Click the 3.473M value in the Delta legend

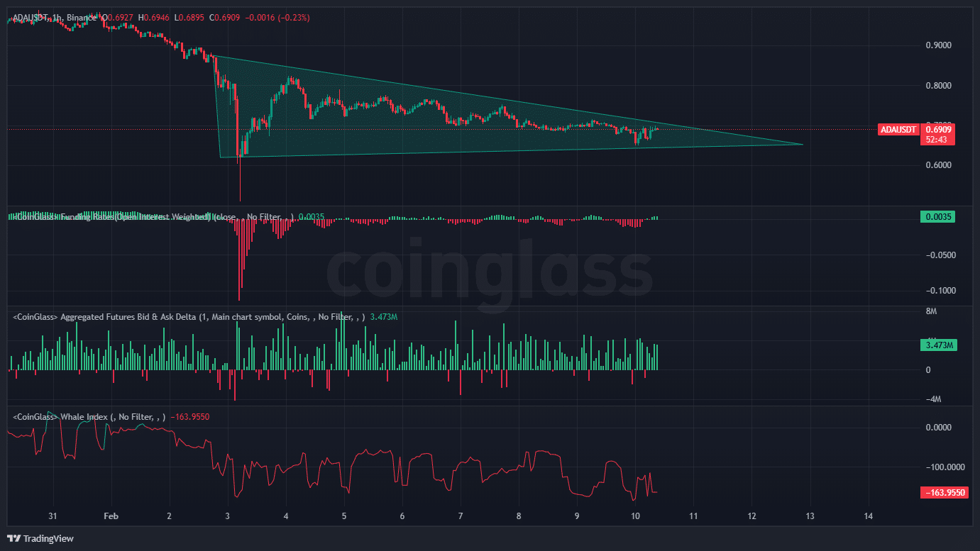coord(384,317)
